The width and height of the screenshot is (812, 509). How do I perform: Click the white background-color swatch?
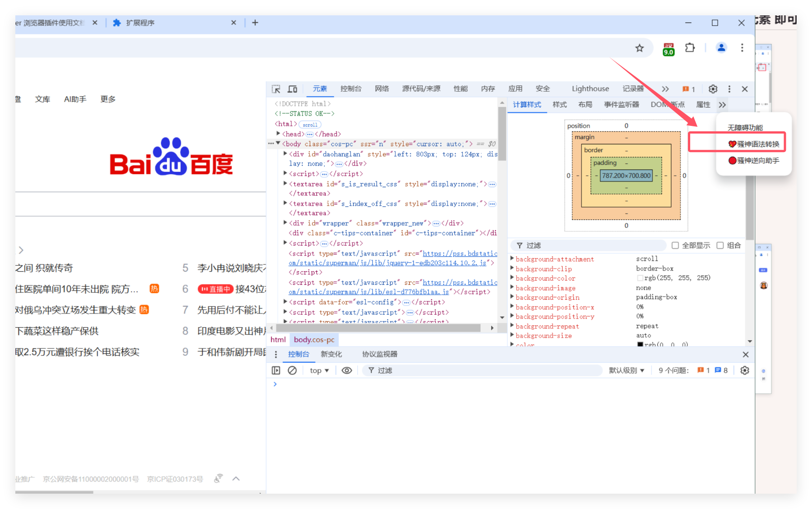click(x=640, y=278)
